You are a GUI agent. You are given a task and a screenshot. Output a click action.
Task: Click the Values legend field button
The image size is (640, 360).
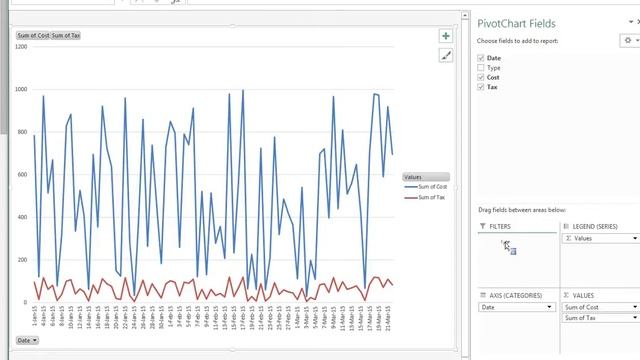(x=426, y=177)
